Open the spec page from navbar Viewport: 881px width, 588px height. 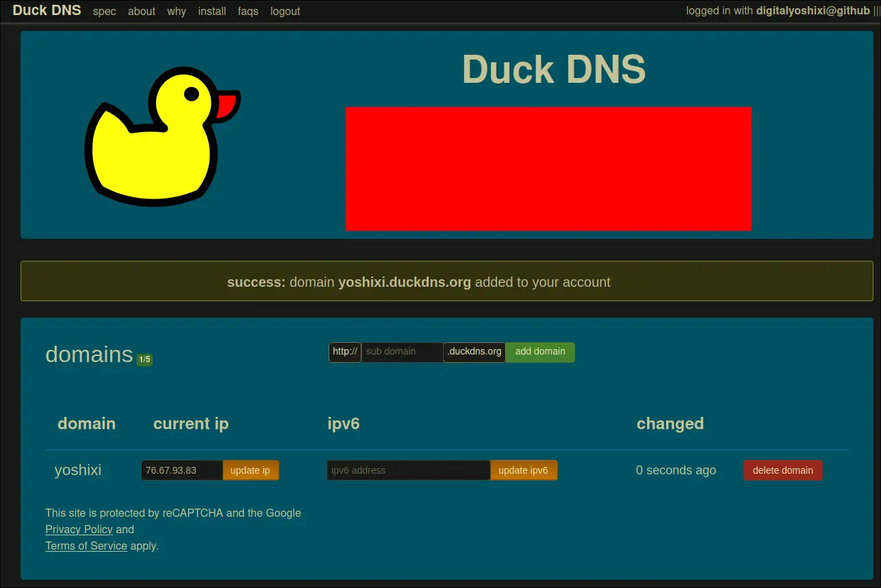coord(104,12)
